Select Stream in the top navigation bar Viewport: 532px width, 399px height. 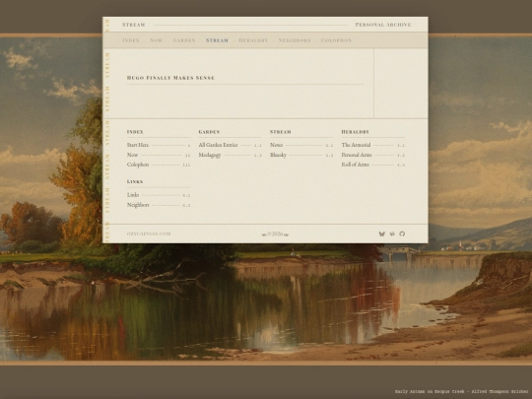coord(217,40)
